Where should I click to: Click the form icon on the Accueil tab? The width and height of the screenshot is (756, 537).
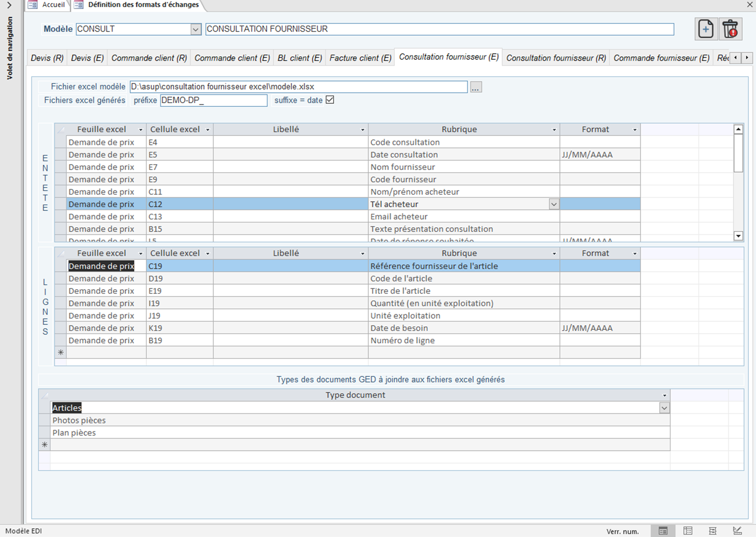33,5
